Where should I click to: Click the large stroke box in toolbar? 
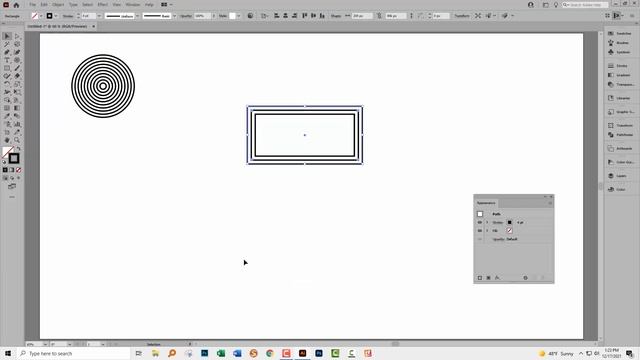tap(14, 158)
